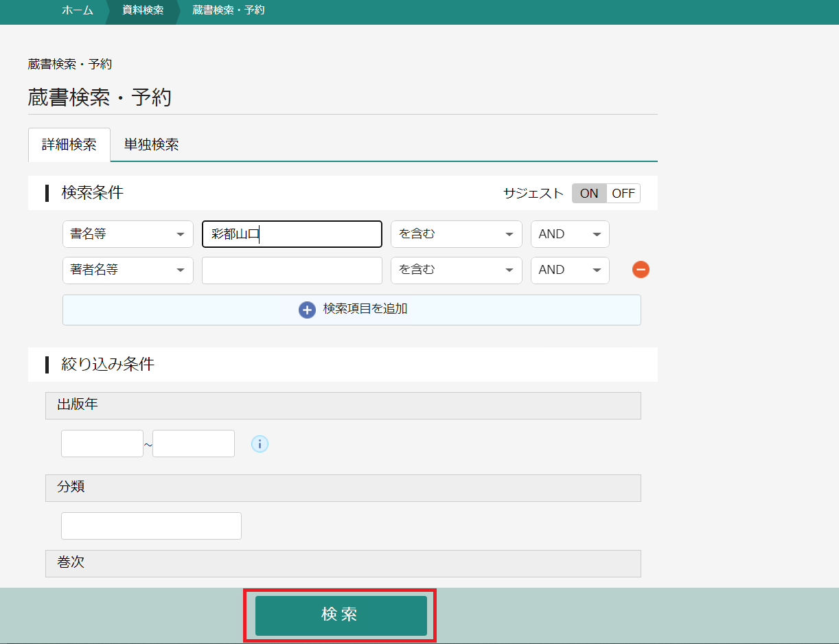Go to ホーム in breadcrumb
Screen dimensions: 839x644
click(77, 10)
